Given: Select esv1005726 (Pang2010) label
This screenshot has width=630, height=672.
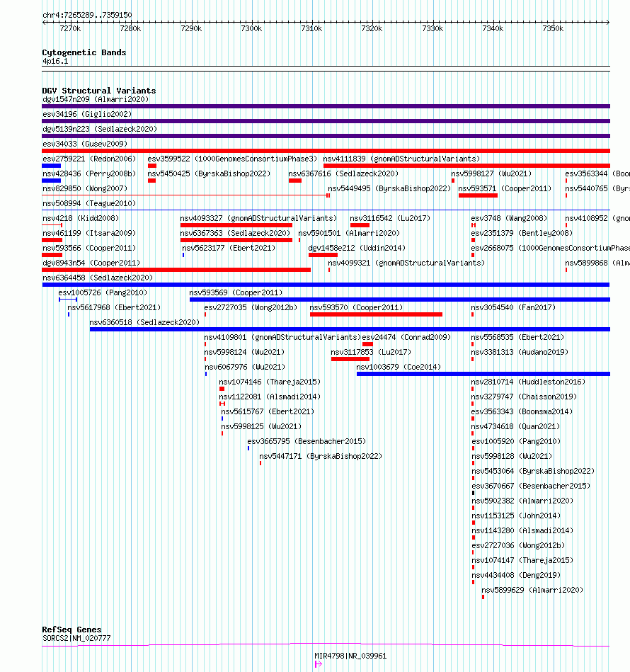Looking at the screenshot, I should (103, 292).
